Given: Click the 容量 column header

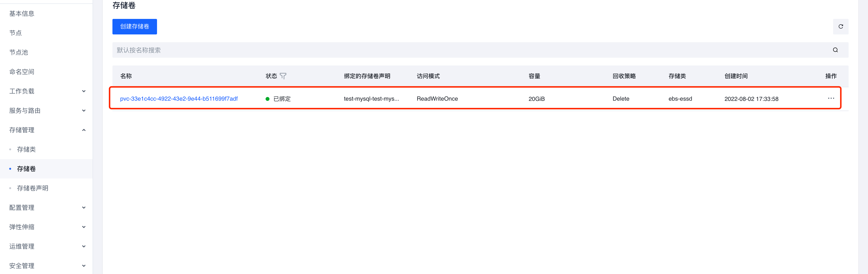Looking at the screenshot, I should click(534, 76).
